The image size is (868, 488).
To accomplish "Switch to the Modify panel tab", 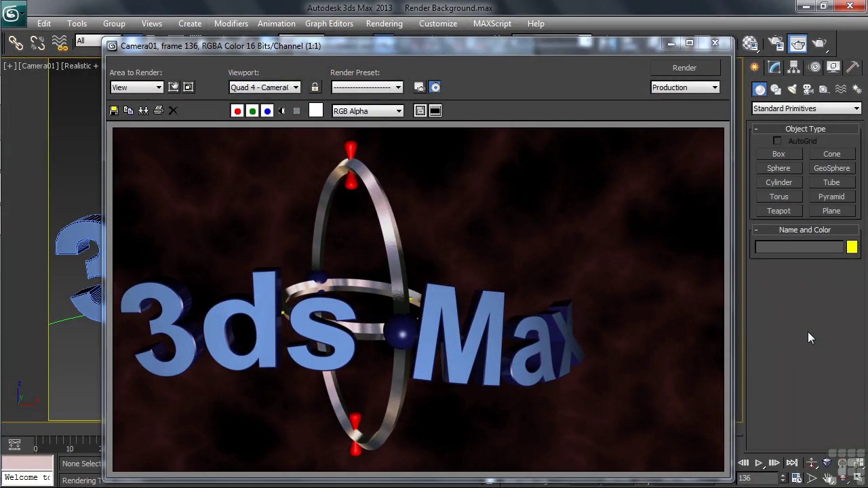I will point(774,66).
